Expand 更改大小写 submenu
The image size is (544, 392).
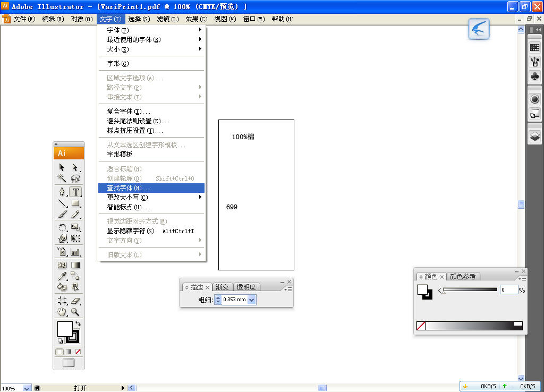click(x=151, y=198)
